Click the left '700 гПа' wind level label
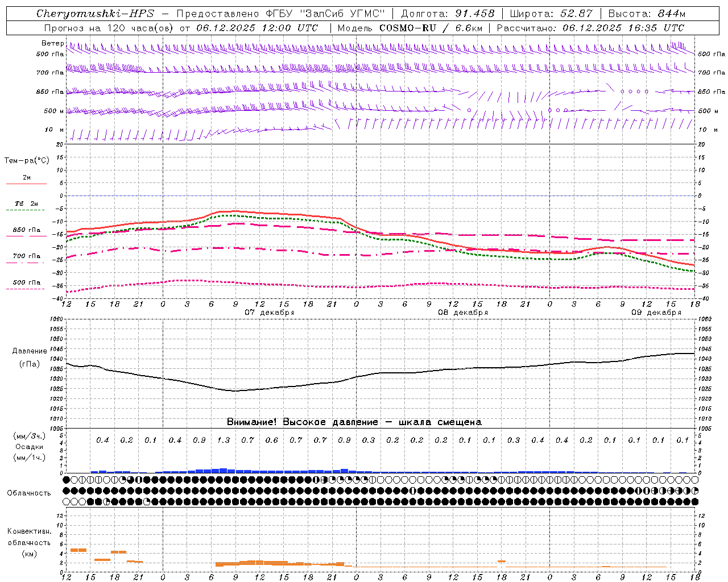 pos(50,73)
